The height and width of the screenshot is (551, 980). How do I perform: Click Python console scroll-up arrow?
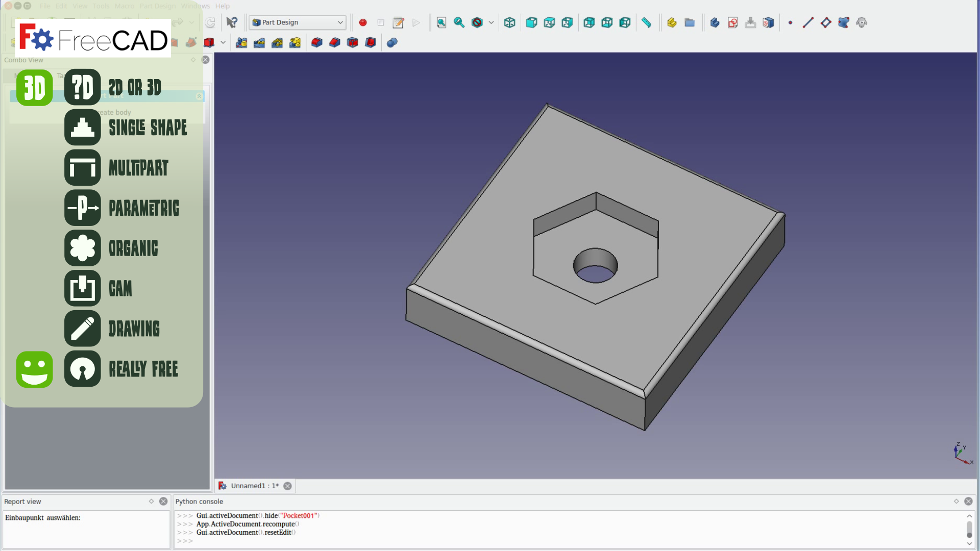click(969, 516)
